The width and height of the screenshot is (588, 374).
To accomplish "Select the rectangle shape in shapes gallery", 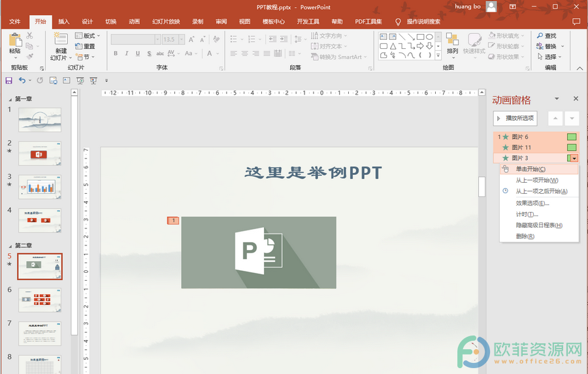I will [x=420, y=37].
